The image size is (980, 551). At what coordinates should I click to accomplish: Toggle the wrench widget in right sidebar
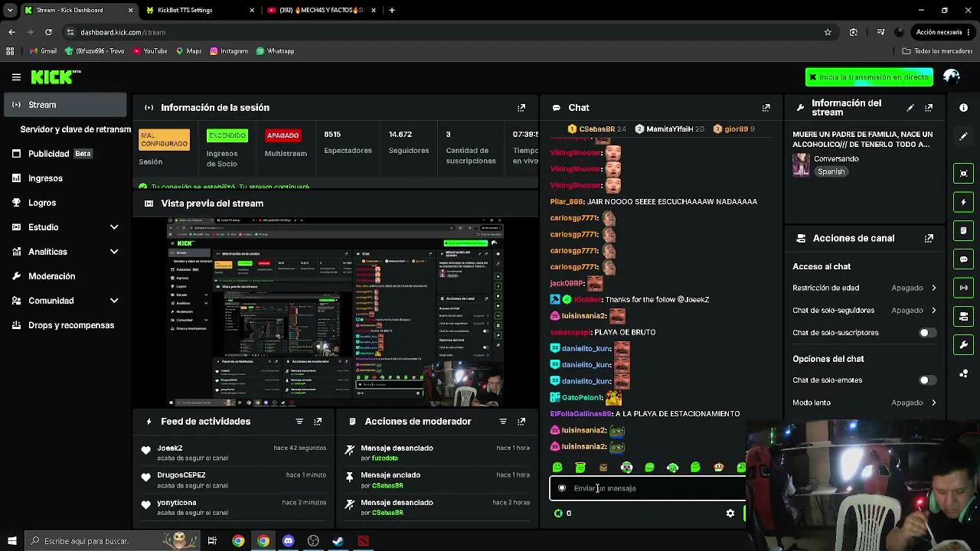point(964,345)
